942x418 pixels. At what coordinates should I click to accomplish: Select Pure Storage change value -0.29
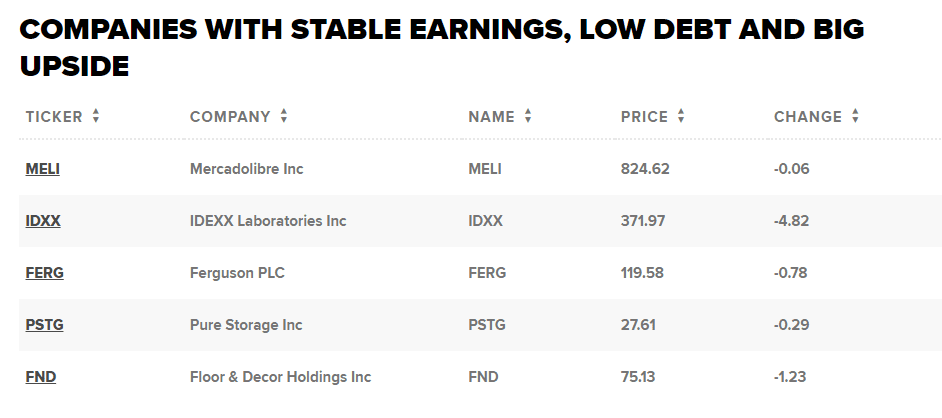click(791, 325)
